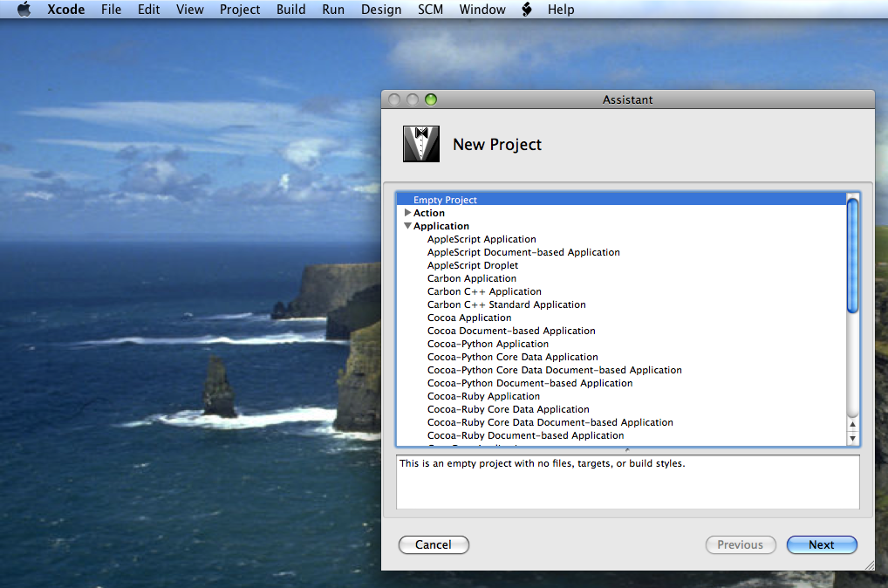
Task: Open the Edit menu
Action: tap(148, 9)
